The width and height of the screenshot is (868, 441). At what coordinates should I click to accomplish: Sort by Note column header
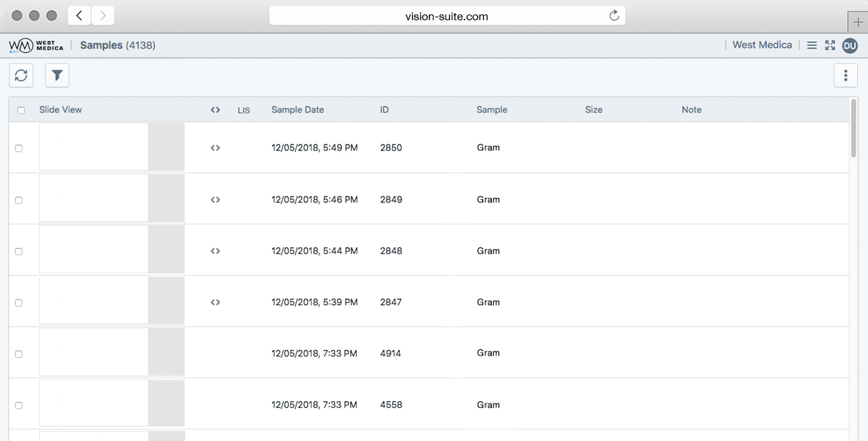pos(692,110)
